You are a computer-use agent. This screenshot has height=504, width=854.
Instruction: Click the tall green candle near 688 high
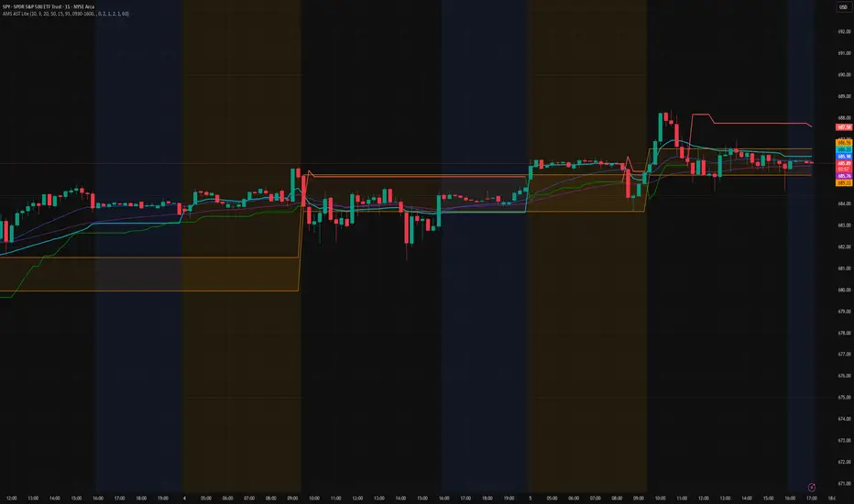[x=661, y=127]
